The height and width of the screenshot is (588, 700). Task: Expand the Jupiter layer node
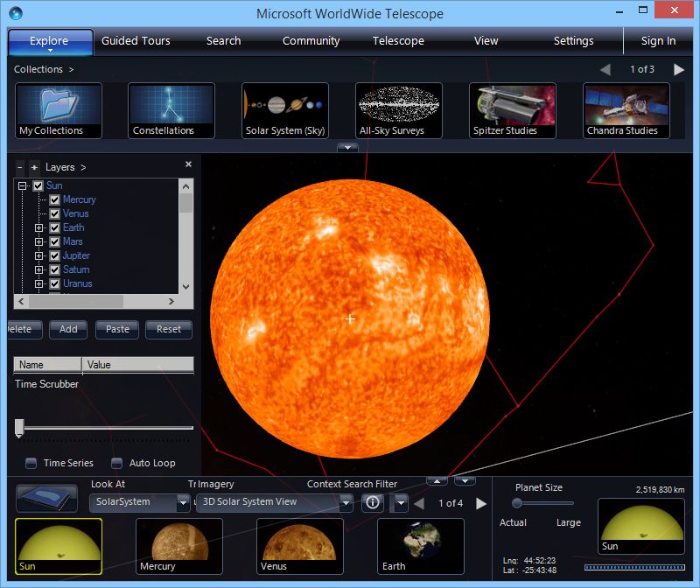38,256
